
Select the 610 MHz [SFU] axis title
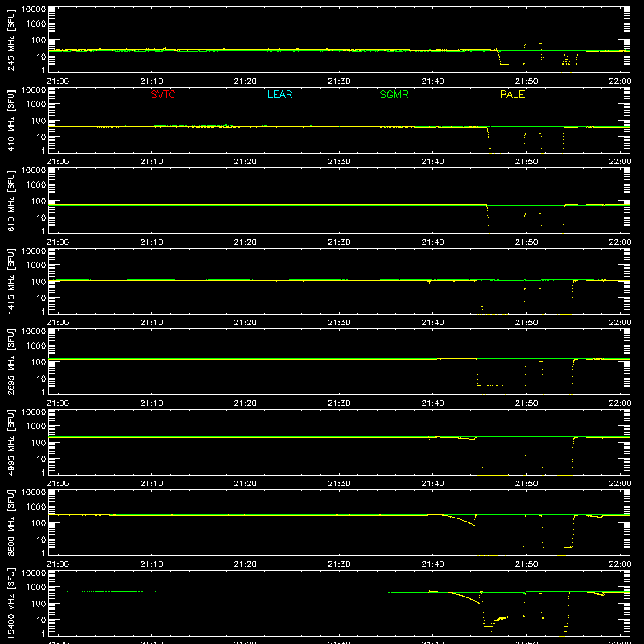pyautogui.click(x=11, y=200)
